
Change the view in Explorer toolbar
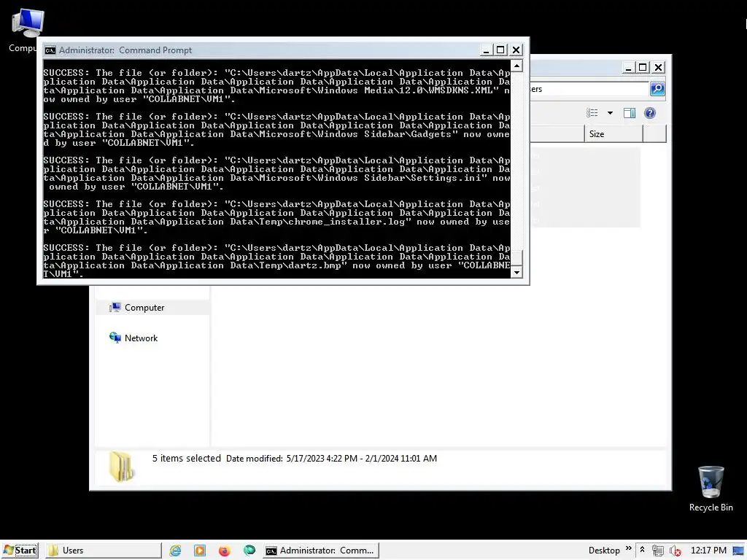click(592, 113)
